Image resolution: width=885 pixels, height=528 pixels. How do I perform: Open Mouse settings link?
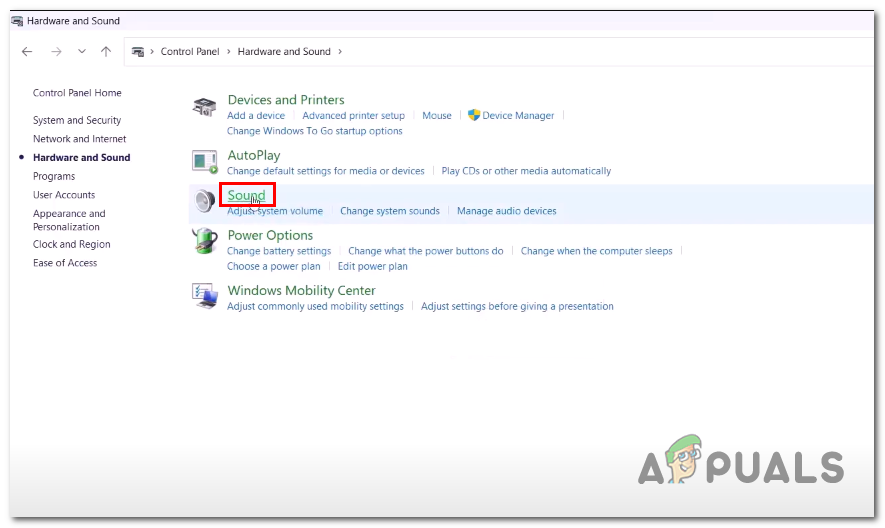coord(437,115)
